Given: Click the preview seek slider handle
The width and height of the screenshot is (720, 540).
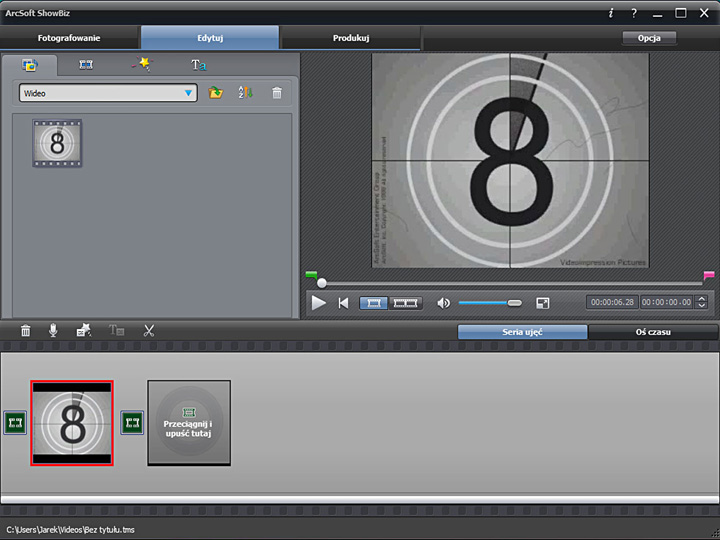Looking at the screenshot, I should coord(322,283).
